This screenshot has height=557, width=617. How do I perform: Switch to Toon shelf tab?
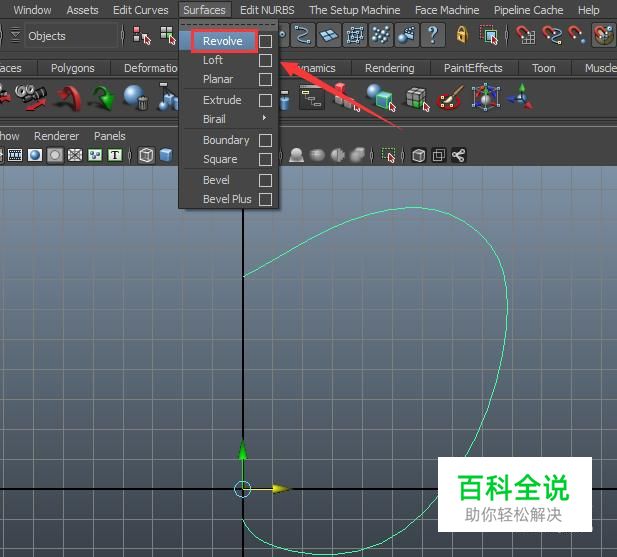(x=543, y=68)
